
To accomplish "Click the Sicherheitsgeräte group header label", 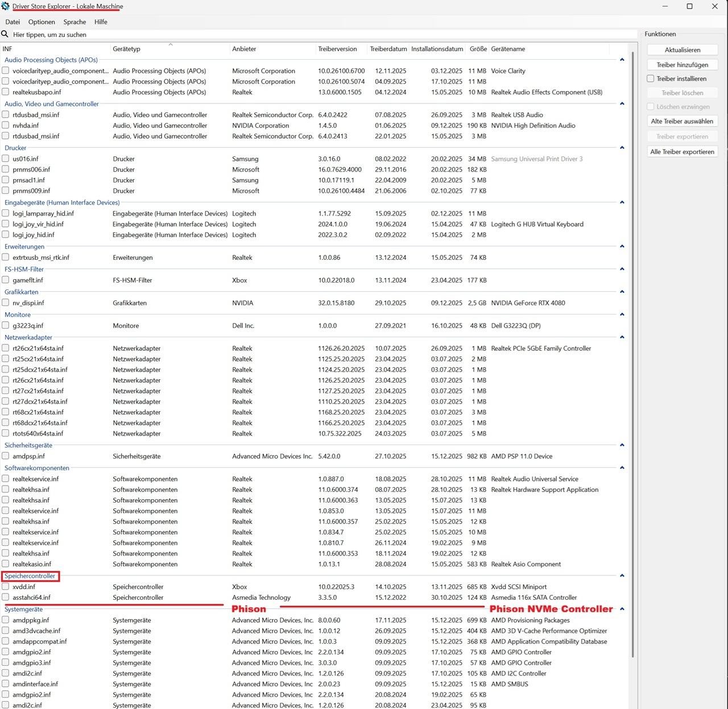I will point(28,445).
